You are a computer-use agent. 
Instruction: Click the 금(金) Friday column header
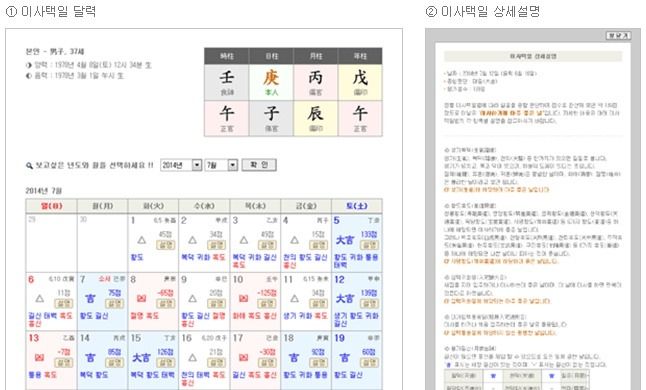pyautogui.click(x=306, y=206)
